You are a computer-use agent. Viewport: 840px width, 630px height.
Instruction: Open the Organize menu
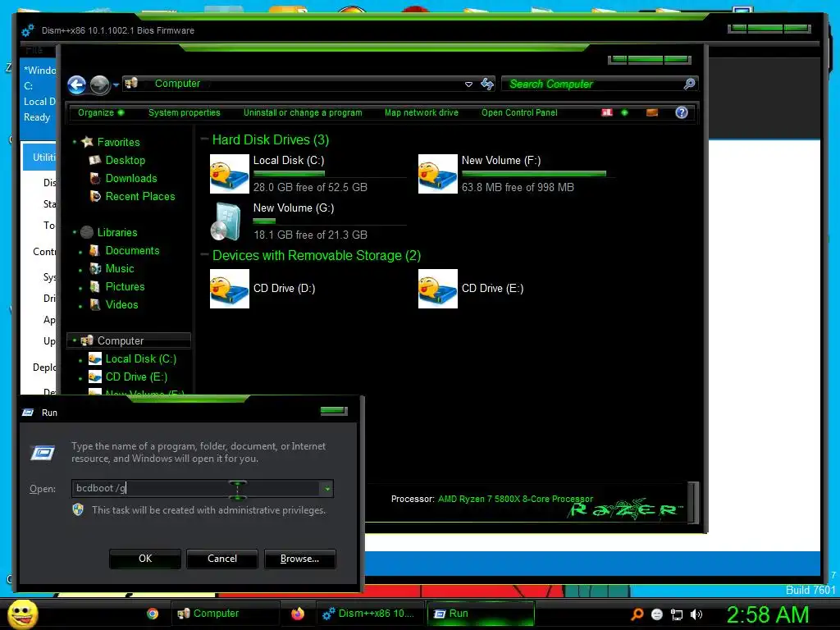pyautogui.click(x=101, y=112)
